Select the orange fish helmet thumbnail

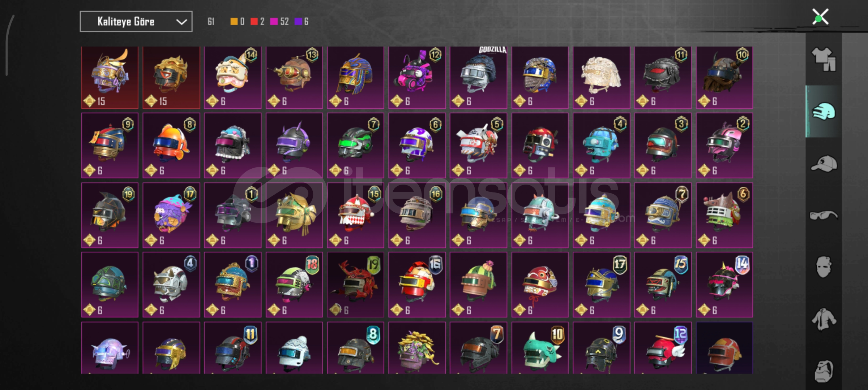tap(171, 145)
